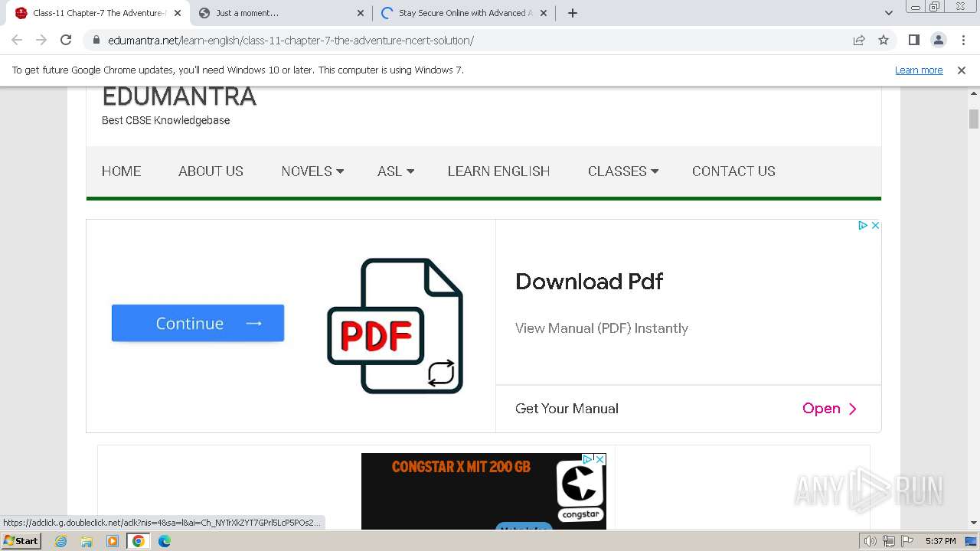The height and width of the screenshot is (551, 980).
Task: Open the CONTACT US page
Action: point(733,171)
